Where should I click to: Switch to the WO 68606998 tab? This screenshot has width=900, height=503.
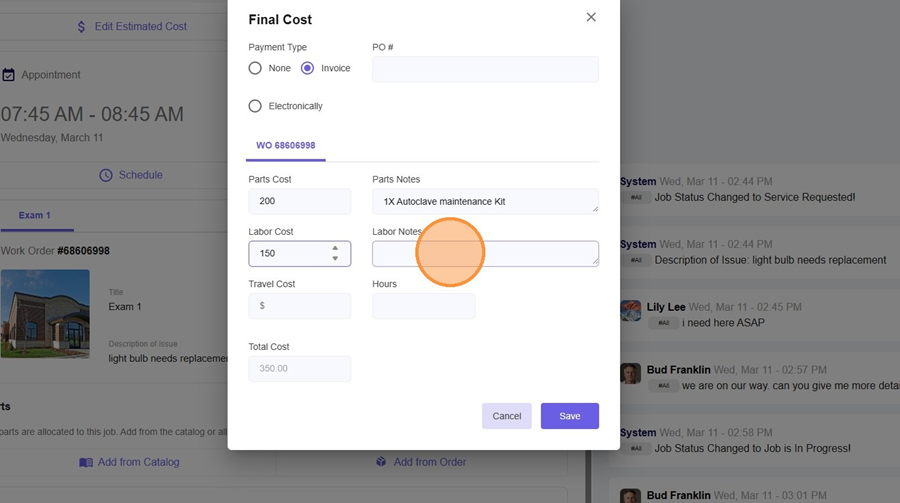pyautogui.click(x=285, y=146)
